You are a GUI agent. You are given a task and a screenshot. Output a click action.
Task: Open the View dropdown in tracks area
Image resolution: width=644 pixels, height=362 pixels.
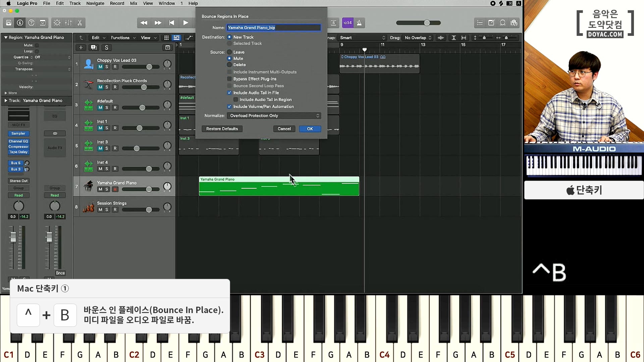[x=149, y=38]
